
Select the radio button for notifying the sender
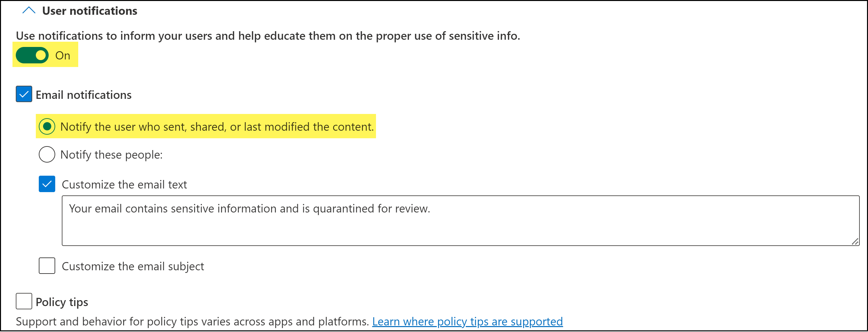click(47, 127)
